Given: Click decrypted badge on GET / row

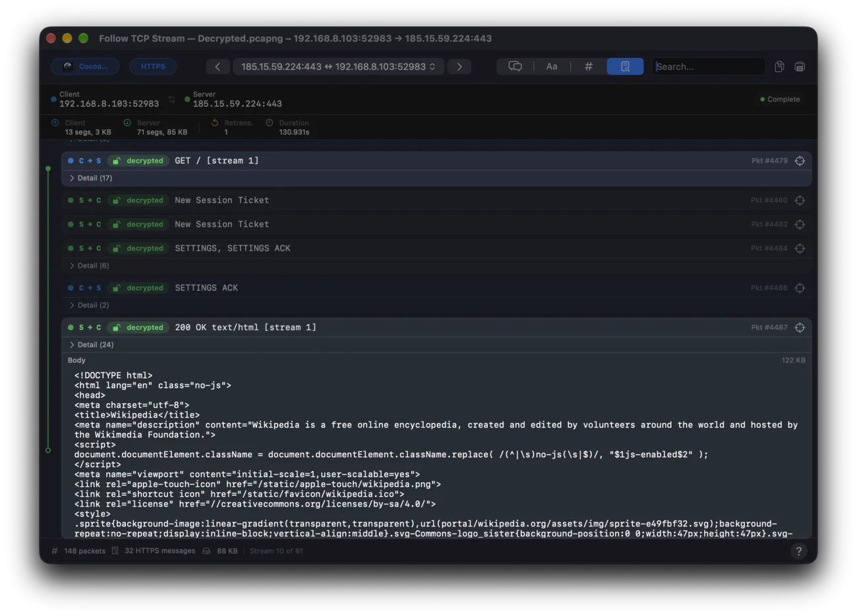Looking at the screenshot, I should [138, 161].
